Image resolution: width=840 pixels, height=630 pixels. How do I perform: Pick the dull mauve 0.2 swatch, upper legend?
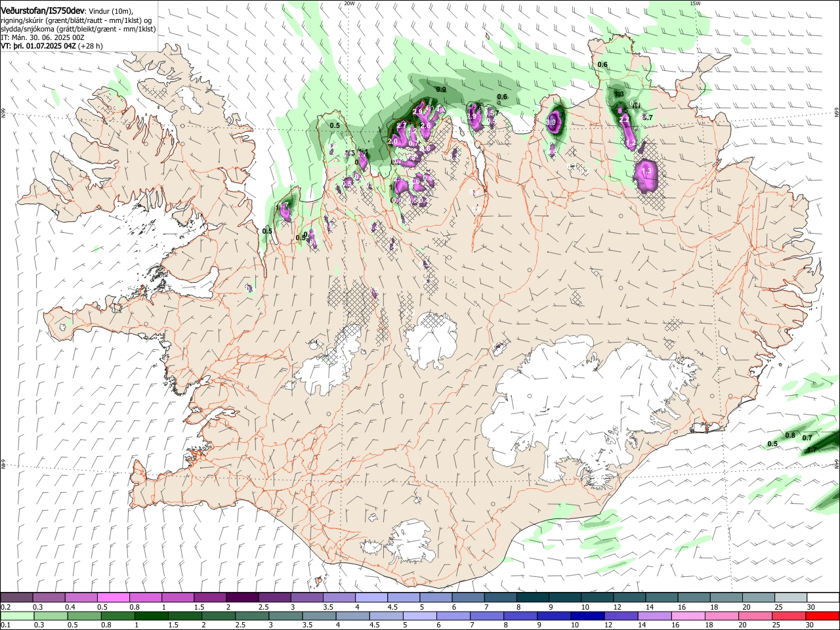16,598
